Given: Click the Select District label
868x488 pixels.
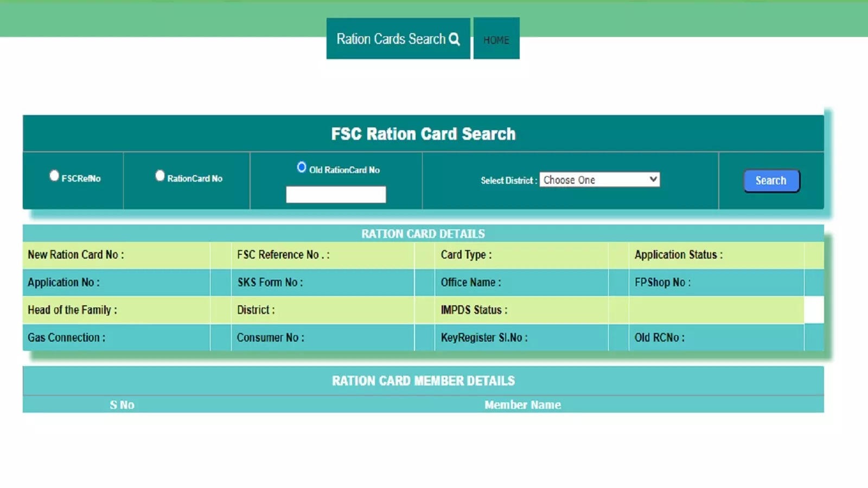Looking at the screenshot, I should point(509,181).
